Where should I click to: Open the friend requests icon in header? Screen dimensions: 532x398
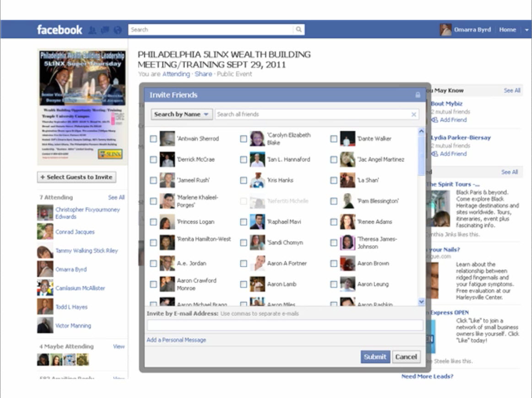point(92,30)
